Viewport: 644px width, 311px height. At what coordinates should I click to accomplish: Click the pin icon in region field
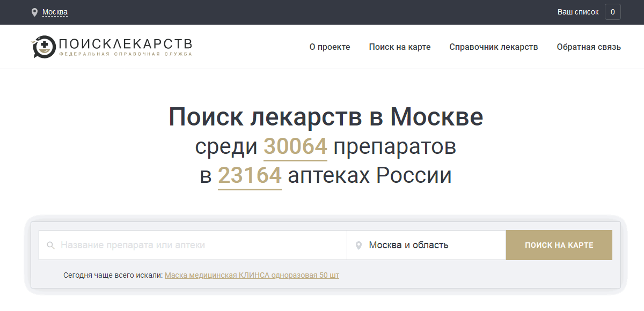[359, 246]
